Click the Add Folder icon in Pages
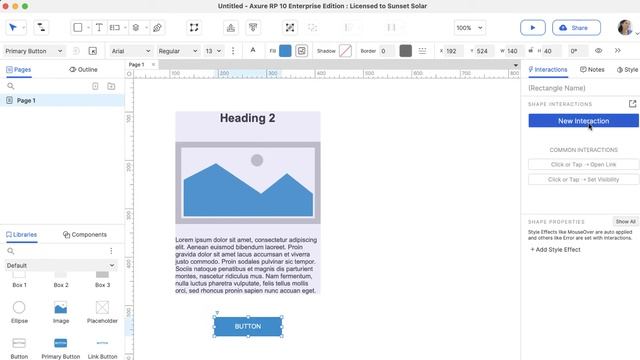Image resolution: width=640 pixels, height=360 pixels. click(x=111, y=86)
